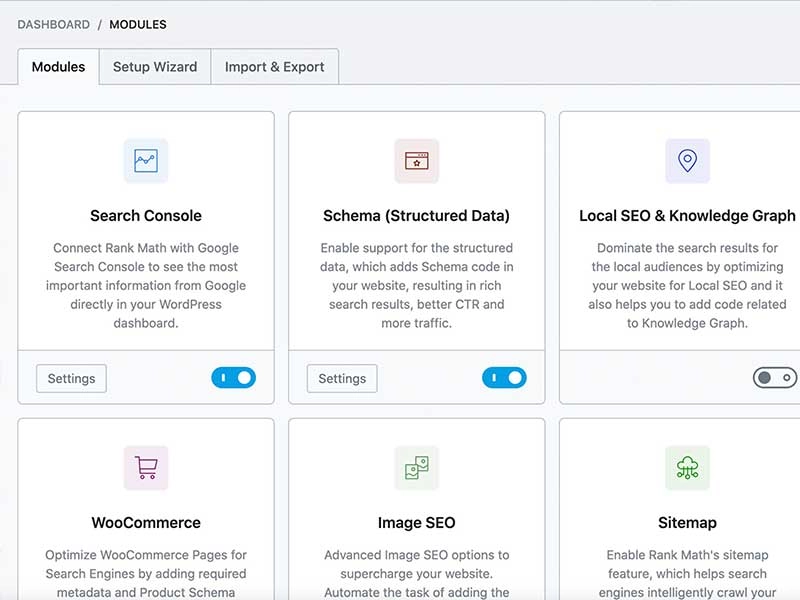Screen dimensions: 800x600
Task: Click the Local SEO map pin icon
Action: [x=687, y=161]
